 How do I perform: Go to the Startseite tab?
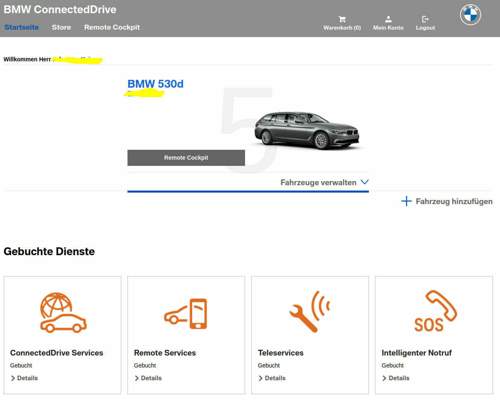[21, 27]
